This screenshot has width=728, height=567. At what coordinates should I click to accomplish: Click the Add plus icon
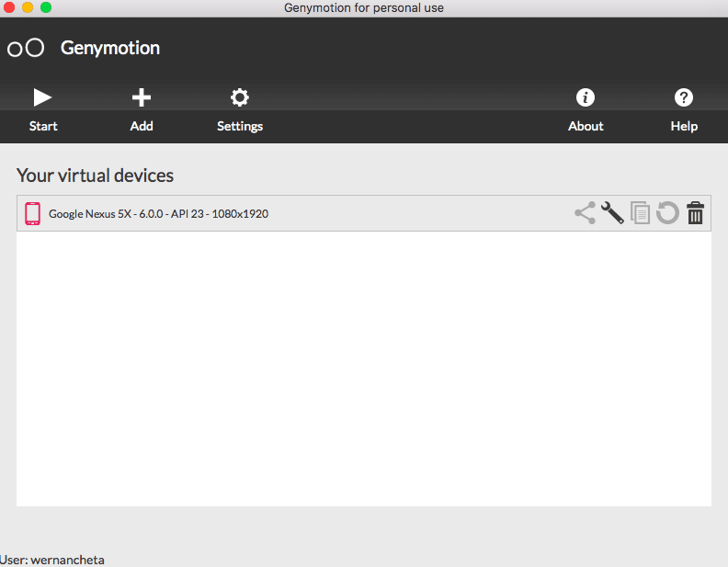click(142, 97)
